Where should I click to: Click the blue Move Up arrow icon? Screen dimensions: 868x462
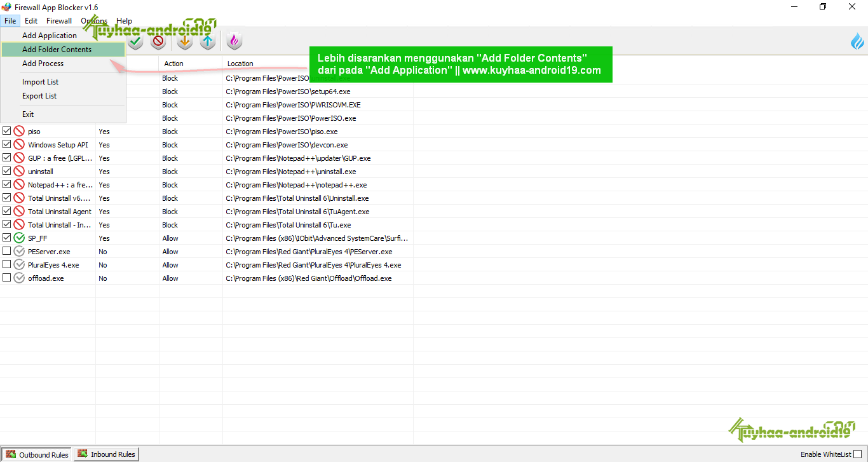(208, 41)
